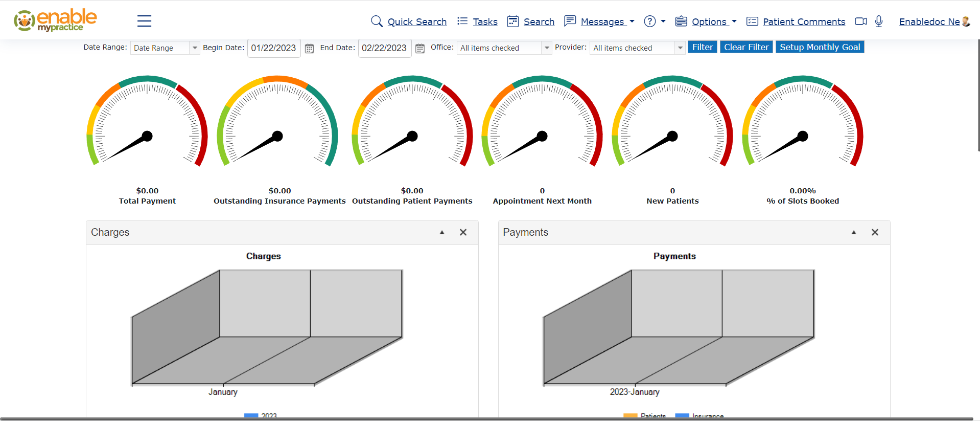Click the Options icon

pyautogui.click(x=681, y=21)
